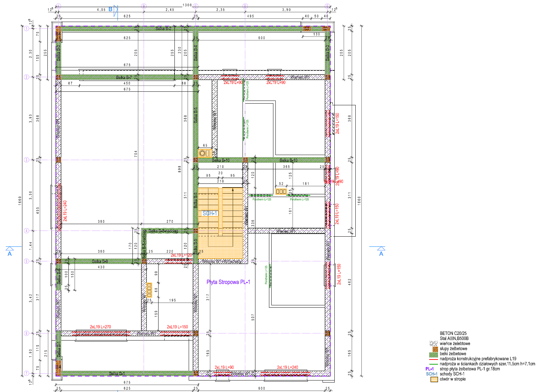Click the Belka B-9 beam label

coord(100,261)
